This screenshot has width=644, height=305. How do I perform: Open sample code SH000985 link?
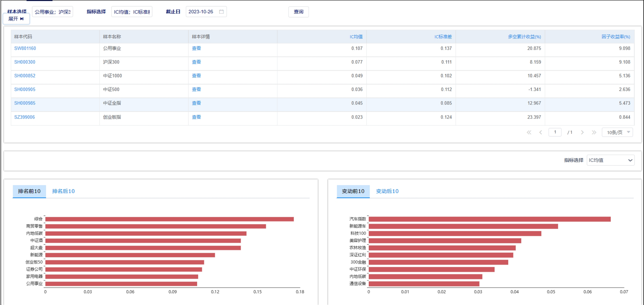[25, 103]
